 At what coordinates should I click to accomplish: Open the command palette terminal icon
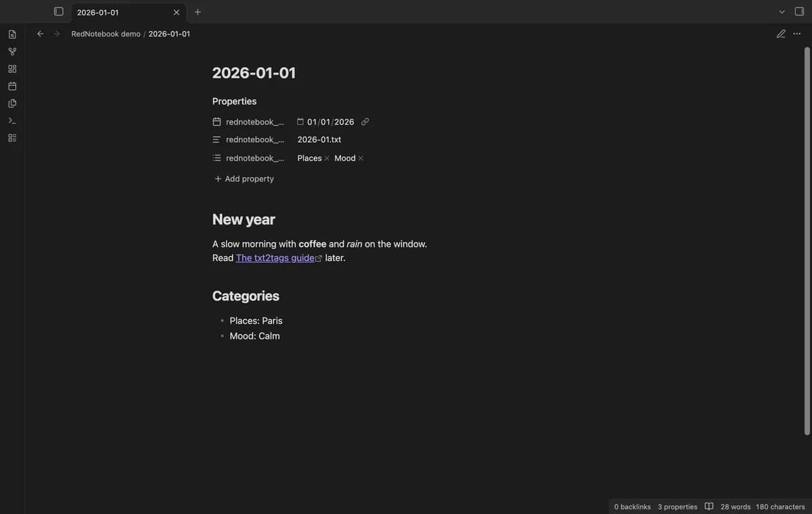pos(12,120)
